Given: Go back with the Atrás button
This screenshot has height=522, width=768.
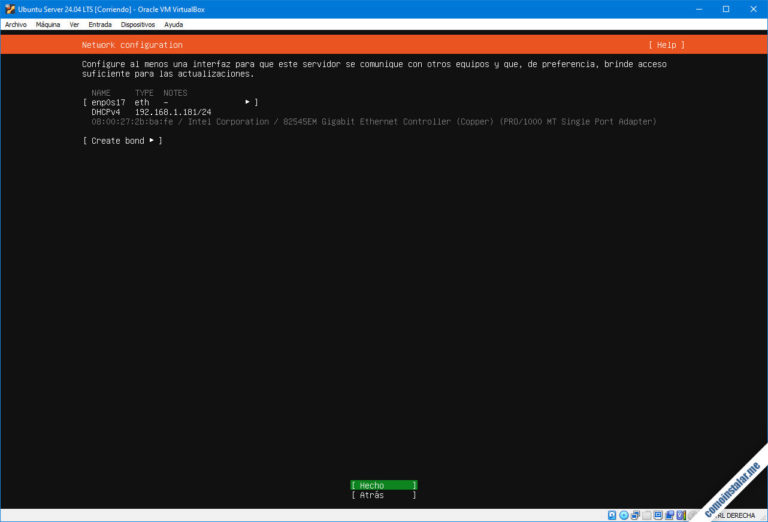Looking at the screenshot, I should (384, 495).
